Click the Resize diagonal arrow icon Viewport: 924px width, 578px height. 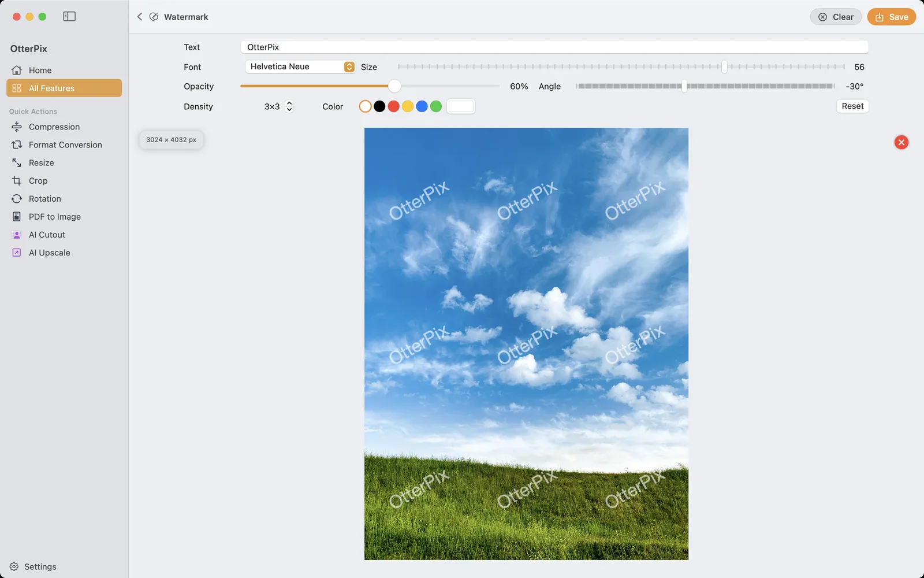point(17,162)
